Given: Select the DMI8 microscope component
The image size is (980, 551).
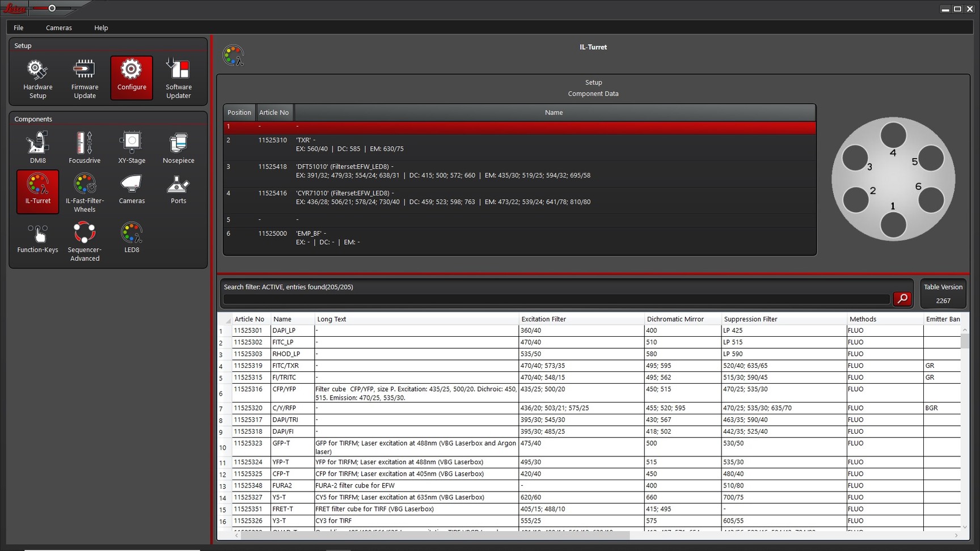Looking at the screenshot, I should click(x=37, y=147).
